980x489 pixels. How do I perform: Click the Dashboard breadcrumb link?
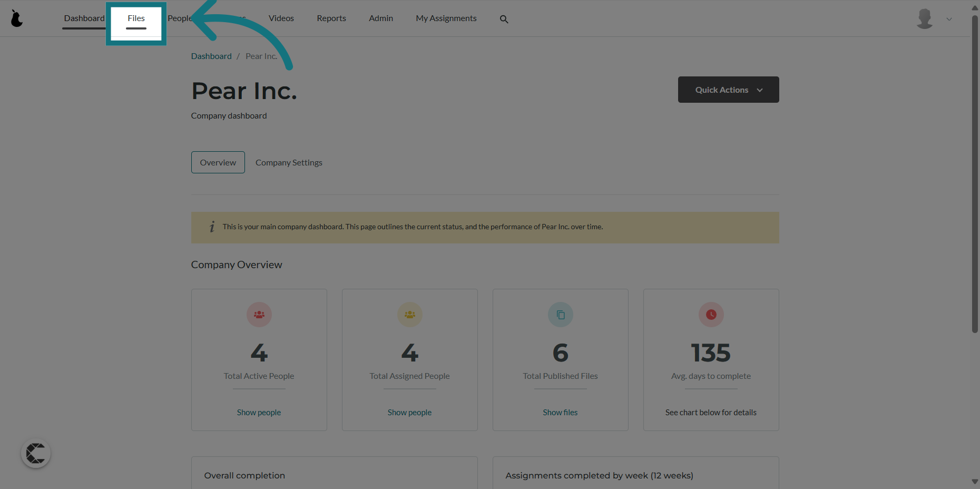[x=211, y=56]
